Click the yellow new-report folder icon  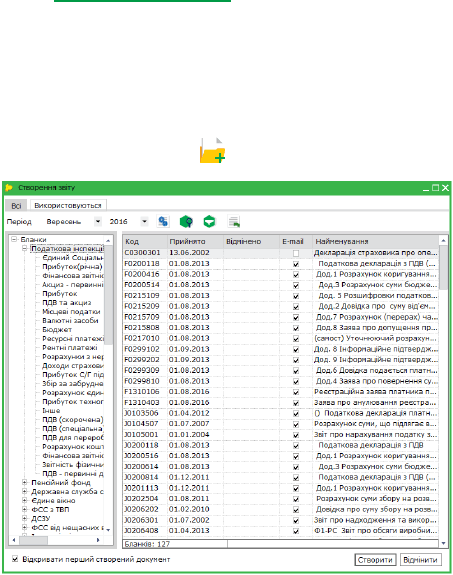[x=213, y=150]
